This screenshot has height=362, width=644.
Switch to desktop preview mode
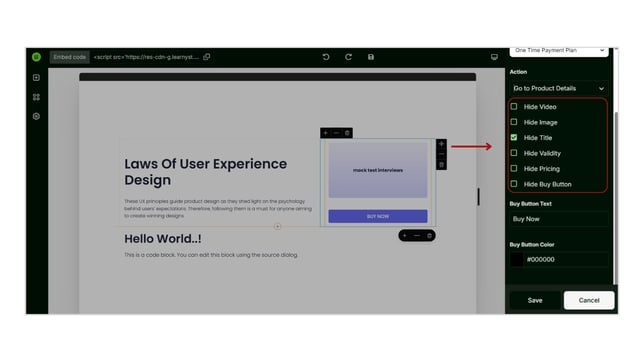point(494,57)
